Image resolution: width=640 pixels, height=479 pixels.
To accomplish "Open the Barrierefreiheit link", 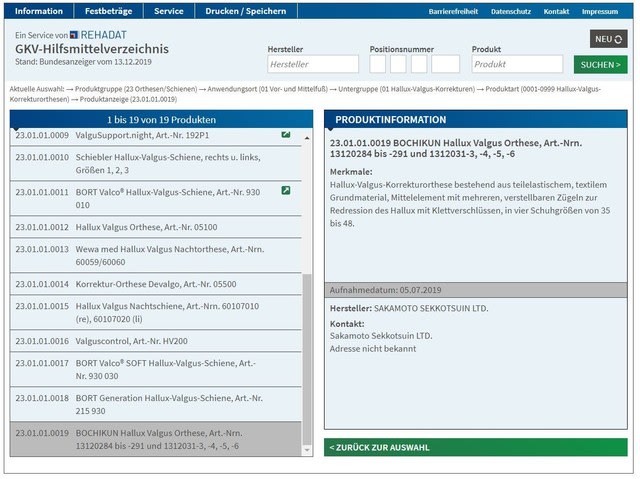I will click(x=453, y=11).
